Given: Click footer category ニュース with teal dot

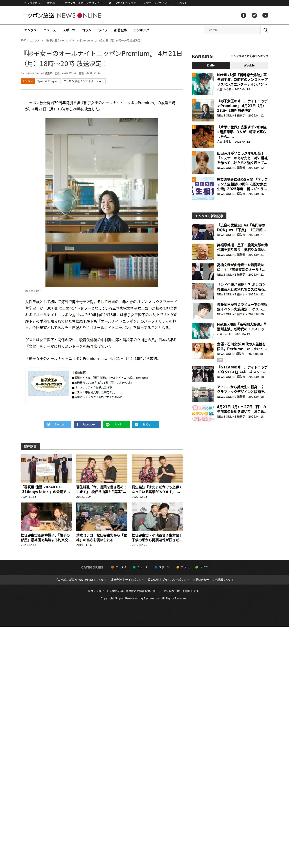Looking at the screenshot, I should pos(140,567).
